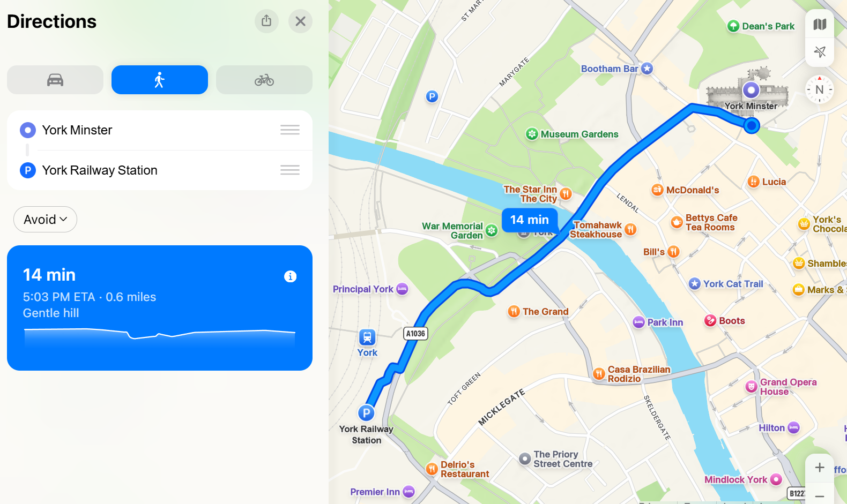This screenshot has width=847, height=504.
Task: Select the walking directions mode
Action: (160, 80)
